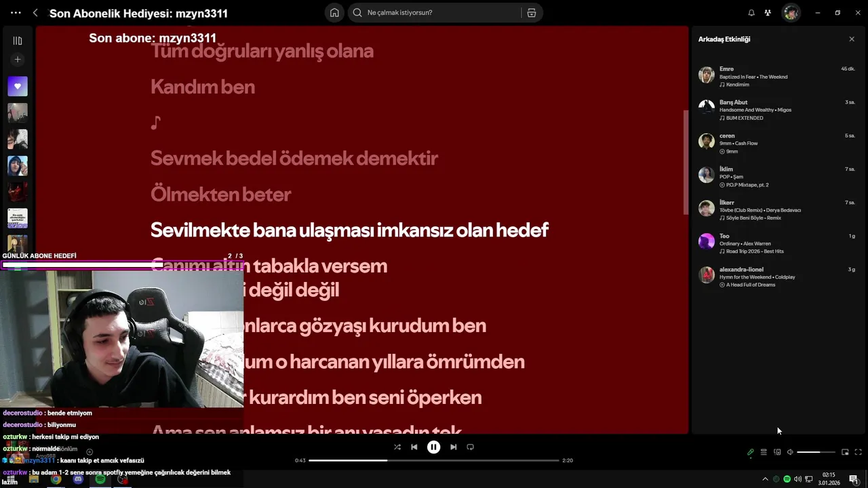This screenshot has height=488, width=868.
Task: Open Barış Abut's avatar in friend activity
Action: 707,108
